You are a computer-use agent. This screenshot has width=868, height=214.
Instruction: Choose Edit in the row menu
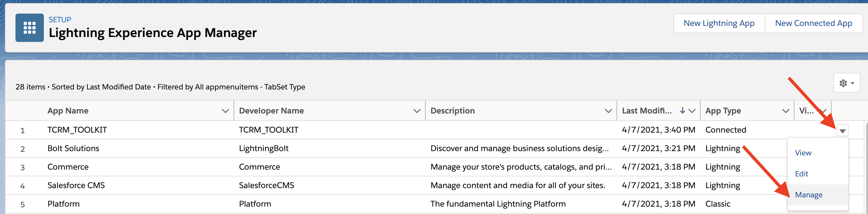pyautogui.click(x=801, y=174)
